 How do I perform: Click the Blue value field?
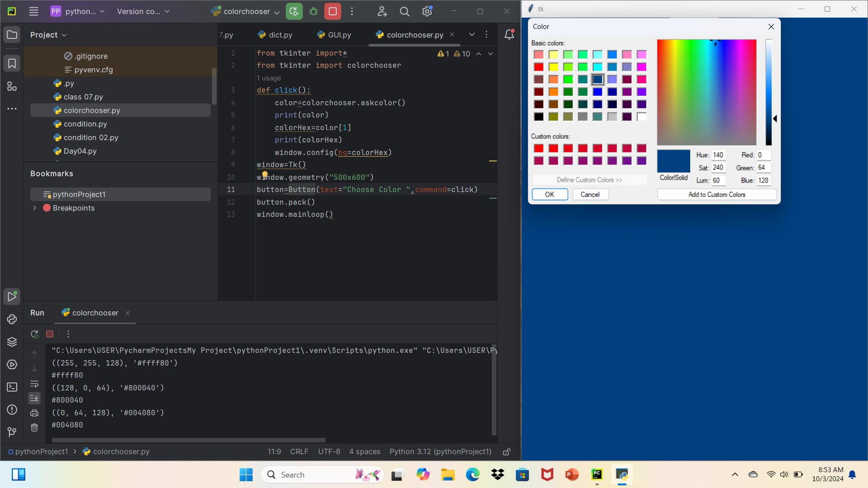point(764,180)
